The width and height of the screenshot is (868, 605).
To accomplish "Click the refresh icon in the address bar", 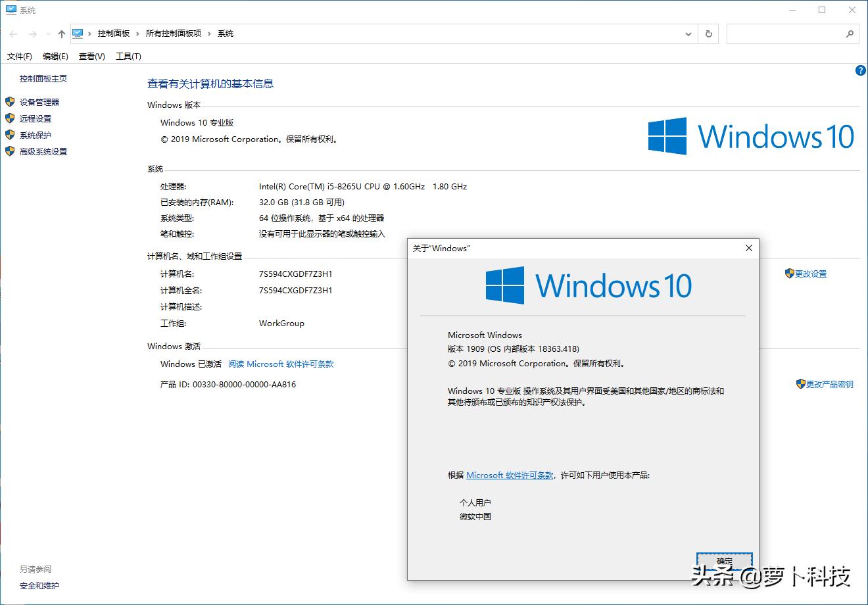I will pos(709,34).
